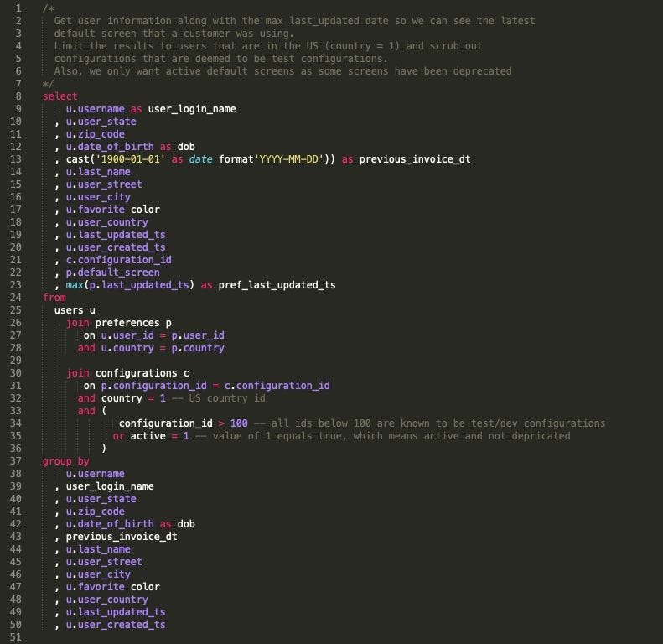Click line number 1 in the gutter
This screenshot has height=644, width=663.
pos(18,8)
